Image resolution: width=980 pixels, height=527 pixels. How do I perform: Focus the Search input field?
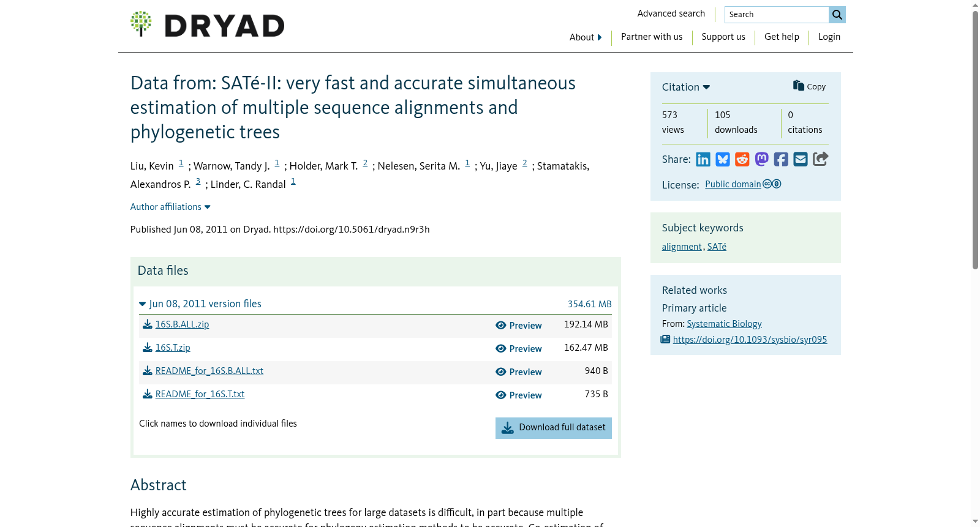(x=777, y=15)
